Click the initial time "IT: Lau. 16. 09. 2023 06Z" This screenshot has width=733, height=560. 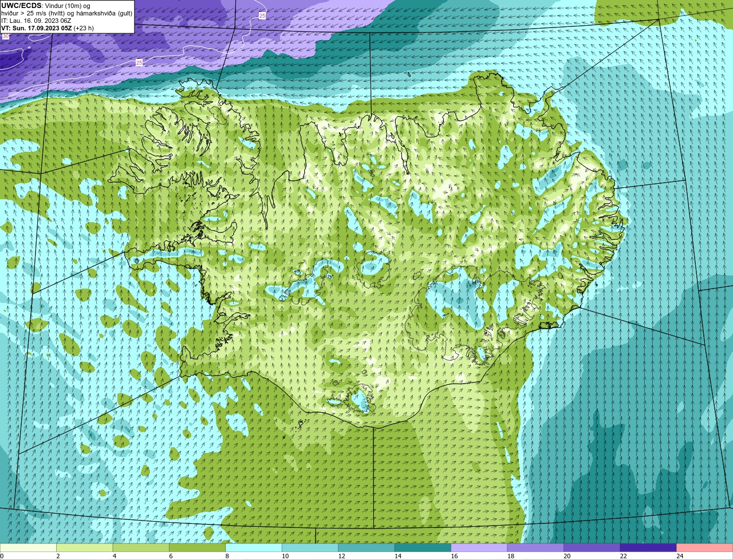pyautogui.click(x=36, y=21)
